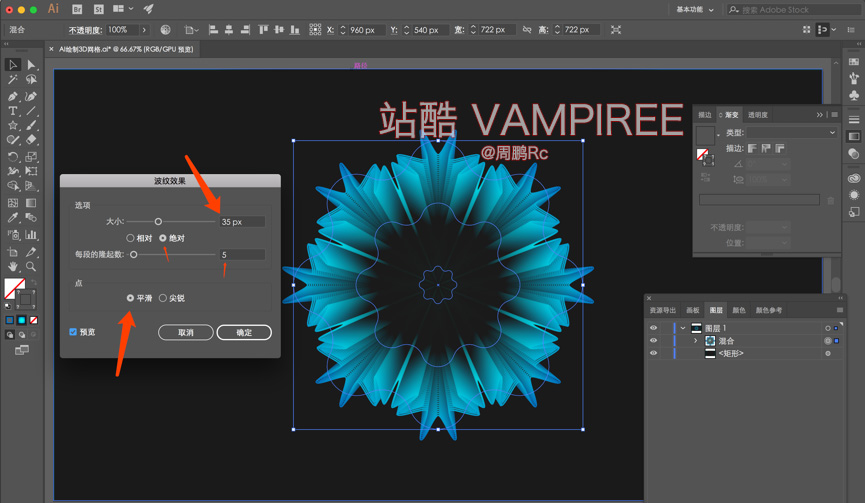Select the Scale tool

(31, 157)
